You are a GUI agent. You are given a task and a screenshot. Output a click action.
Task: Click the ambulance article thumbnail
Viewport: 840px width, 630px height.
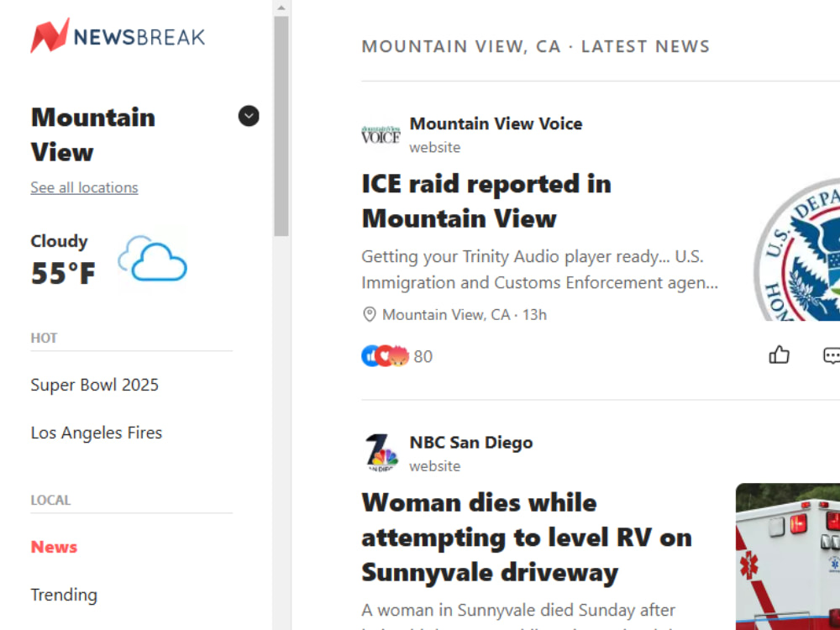(x=788, y=556)
